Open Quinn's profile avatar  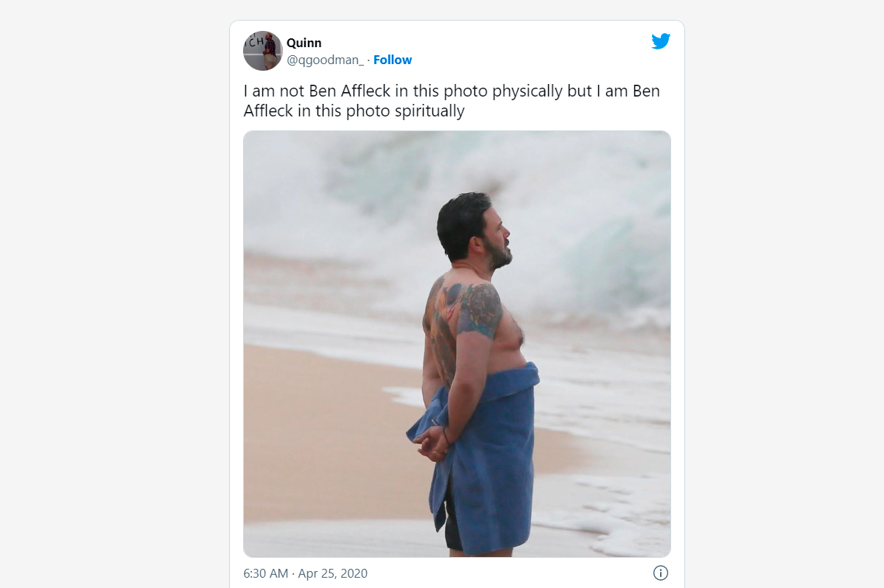pyautogui.click(x=263, y=51)
